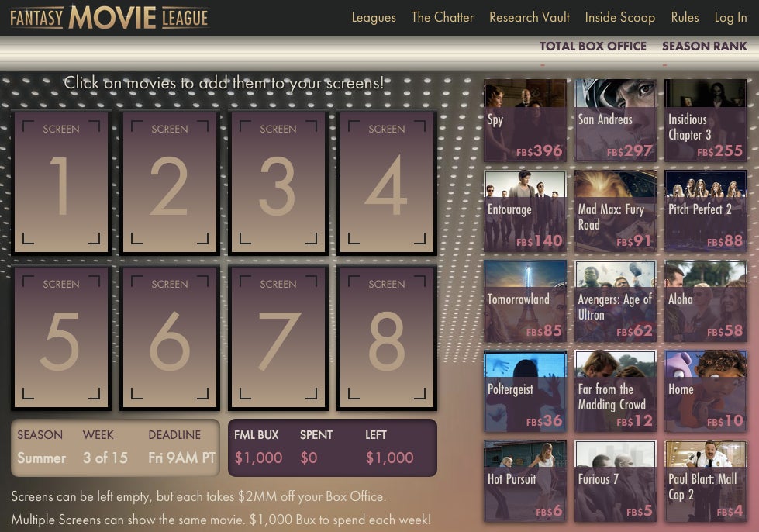This screenshot has width=759, height=532.
Task: Select Mad Max: Fury Road card
Action: point(616,211)
